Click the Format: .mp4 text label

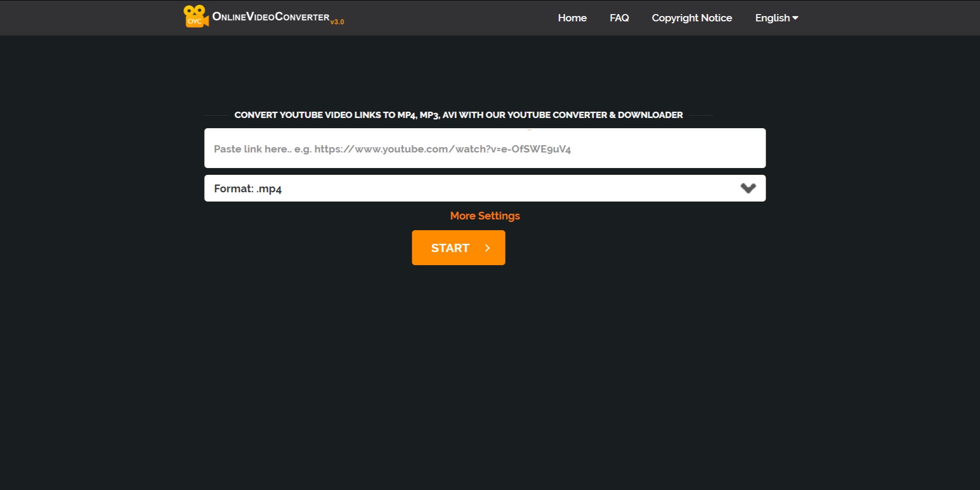pos(247,188)
